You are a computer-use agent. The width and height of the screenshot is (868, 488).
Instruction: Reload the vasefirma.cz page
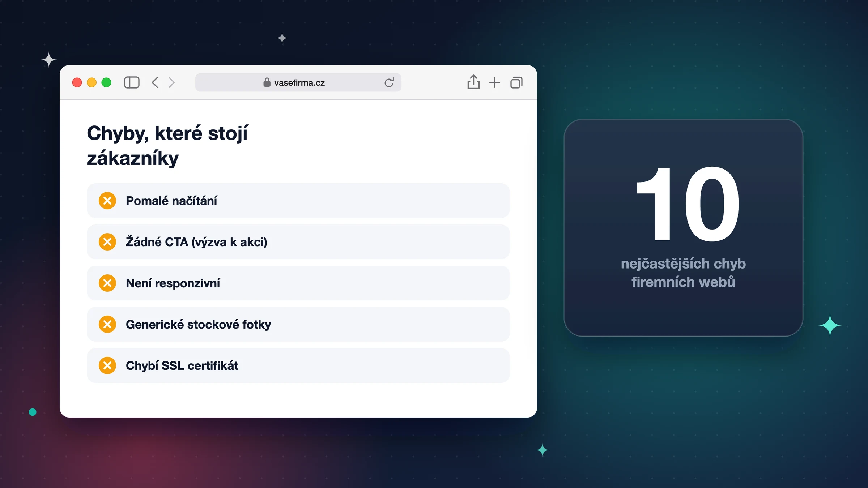click(x=389, y=82)
